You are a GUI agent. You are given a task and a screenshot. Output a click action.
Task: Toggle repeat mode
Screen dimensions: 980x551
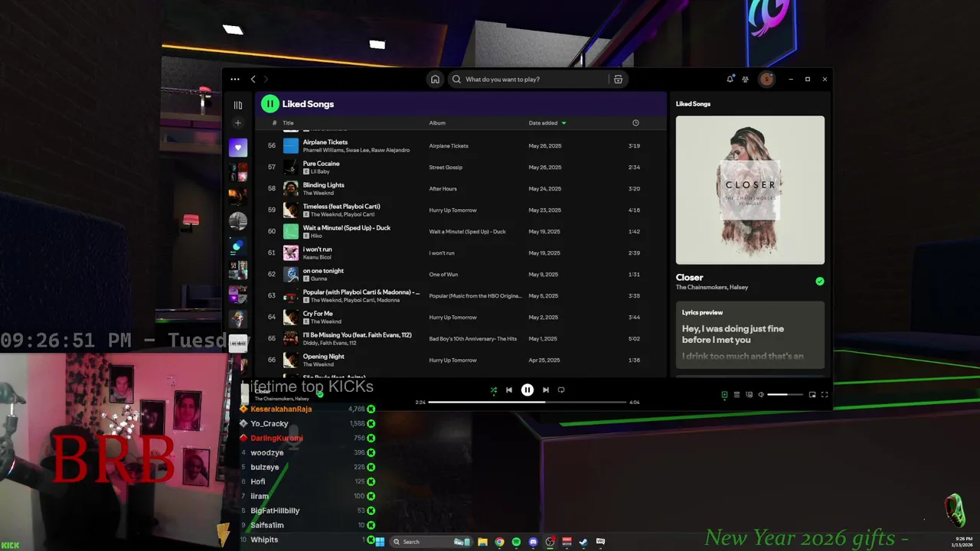(561, 390)
